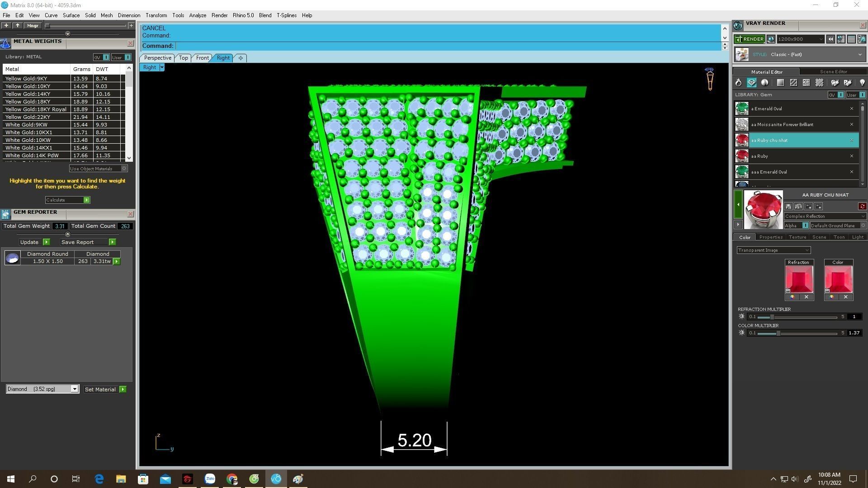Open the T-Splines menu
This screenshot has height=488, width=868.
click(x=286, y=15)
